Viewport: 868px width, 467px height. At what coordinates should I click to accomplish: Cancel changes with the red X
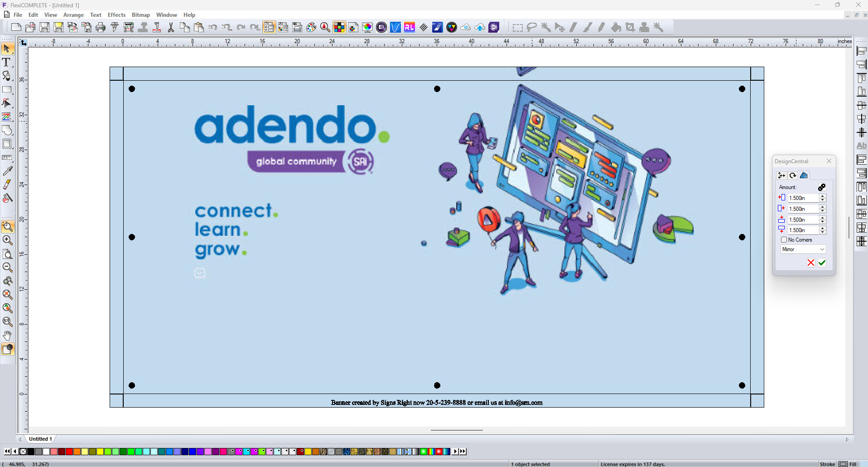[811, 263]
